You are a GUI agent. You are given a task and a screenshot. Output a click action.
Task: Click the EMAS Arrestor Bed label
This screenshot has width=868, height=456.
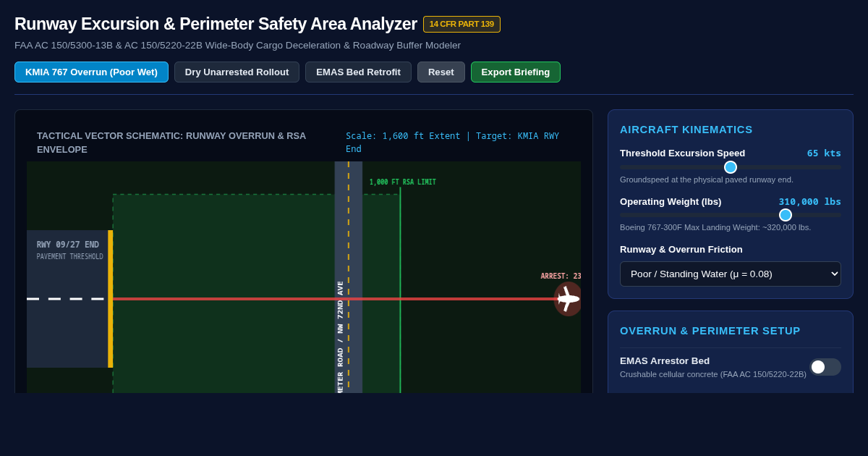tap(665, 360)
